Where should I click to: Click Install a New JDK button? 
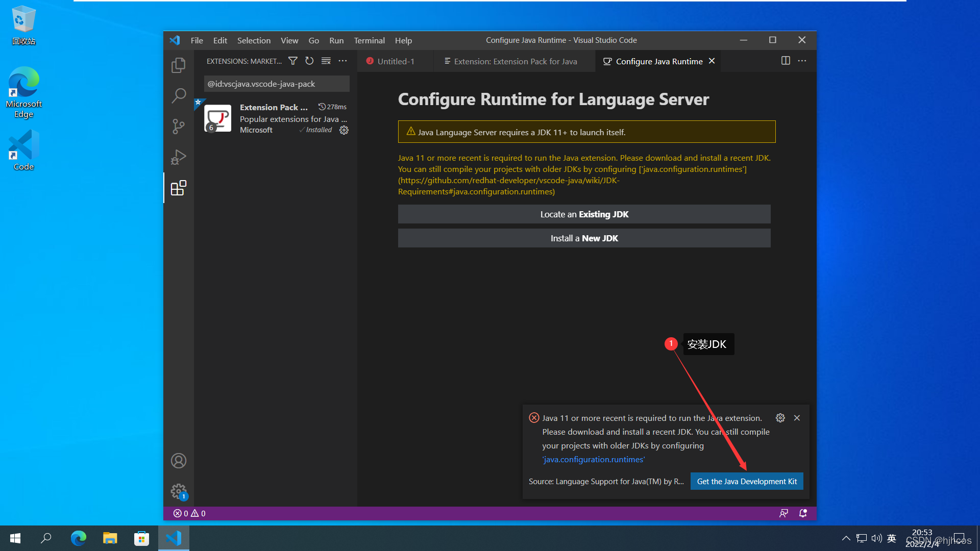(584, 238)
